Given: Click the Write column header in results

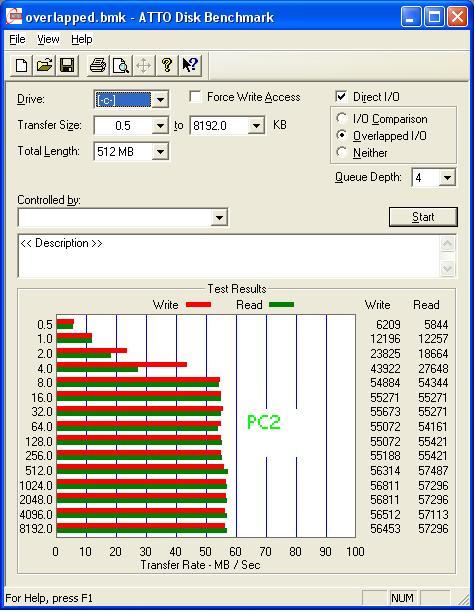Looking at the screenshot, I should coord(377,305).
